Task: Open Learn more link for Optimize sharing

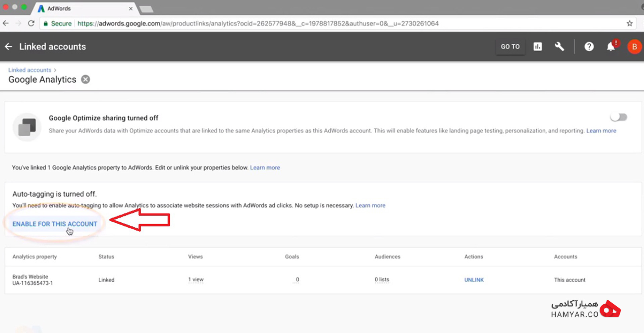Action: click(x=601, y=131)
